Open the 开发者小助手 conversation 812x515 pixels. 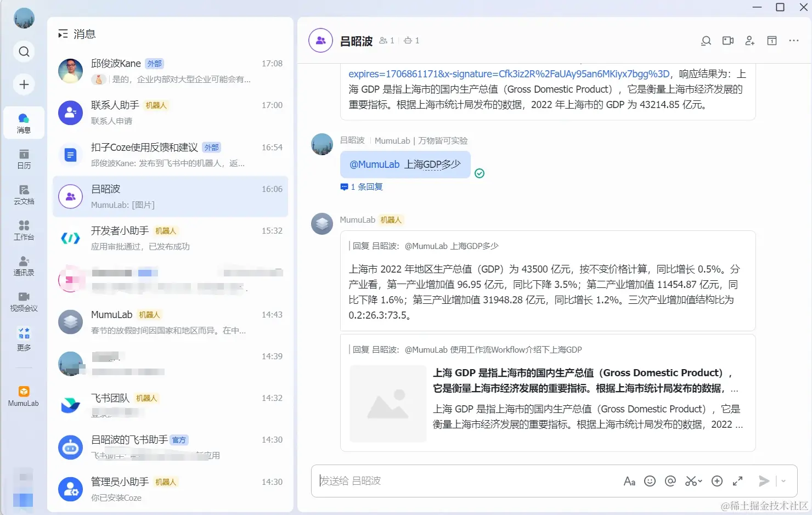point(170,238)
